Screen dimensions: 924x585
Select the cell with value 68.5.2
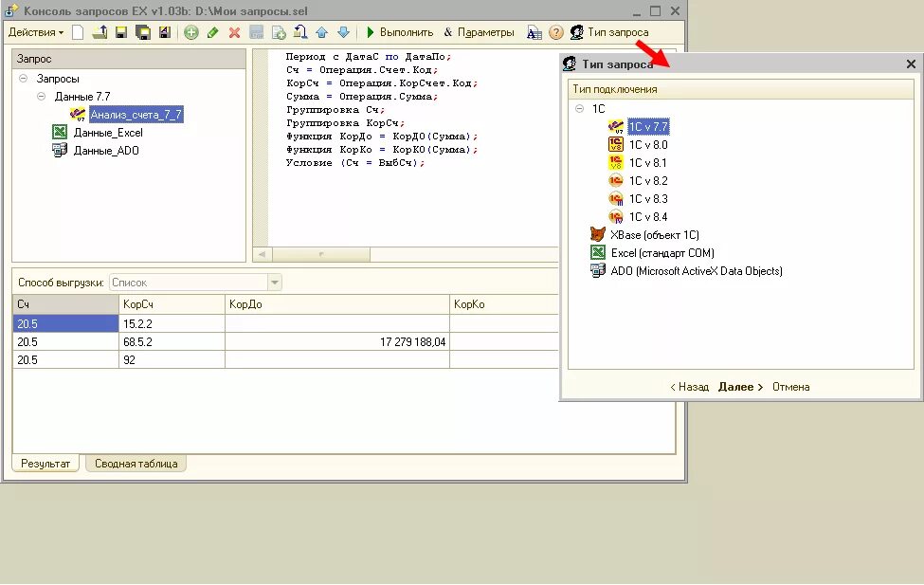[x=172, y=341]
